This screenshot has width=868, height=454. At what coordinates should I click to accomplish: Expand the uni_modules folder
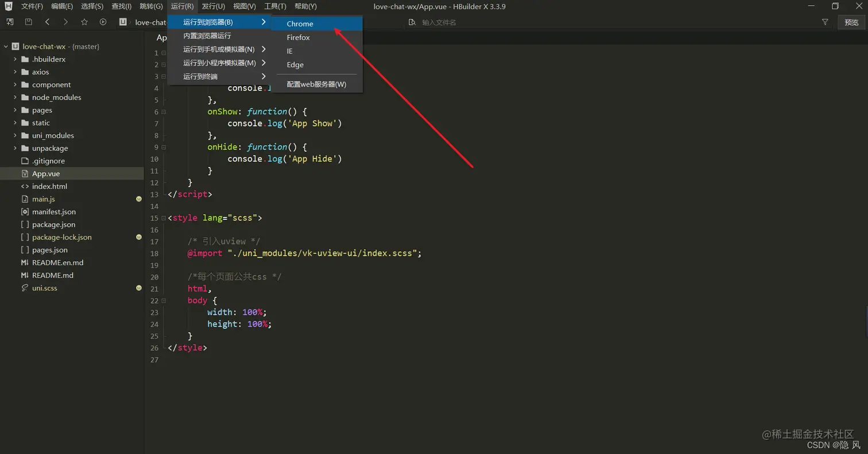15,135
